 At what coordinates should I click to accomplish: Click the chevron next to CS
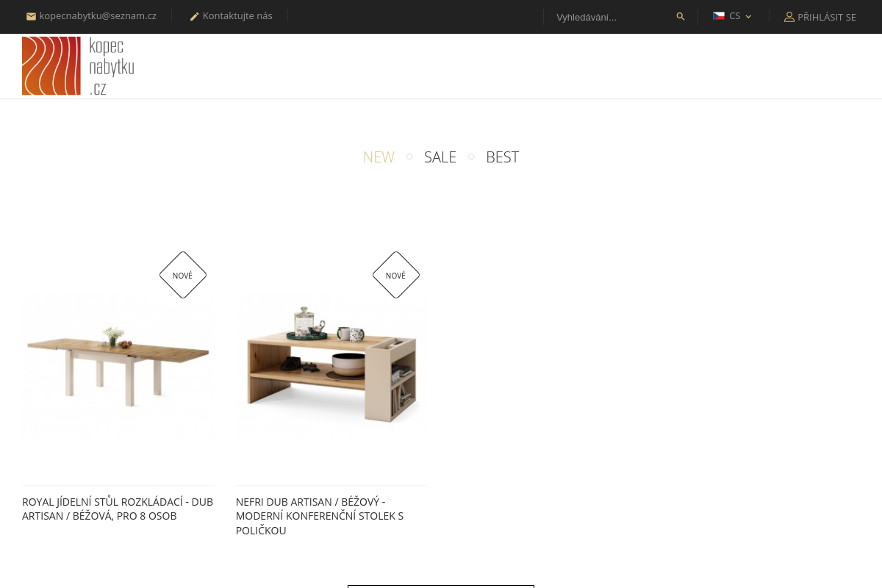click(748, 16)
